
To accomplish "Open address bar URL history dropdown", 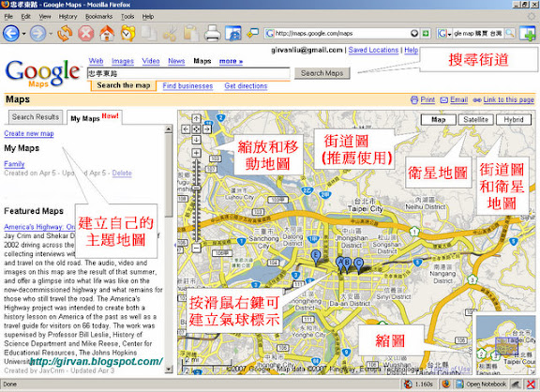I will click(x=414, y=34).
